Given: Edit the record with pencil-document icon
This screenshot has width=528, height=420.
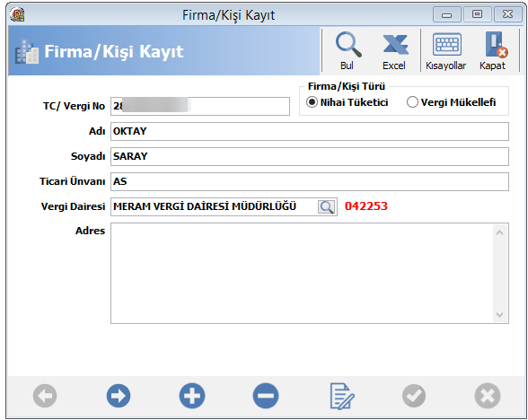Looking at the screenshot, I should click(341, 396).
